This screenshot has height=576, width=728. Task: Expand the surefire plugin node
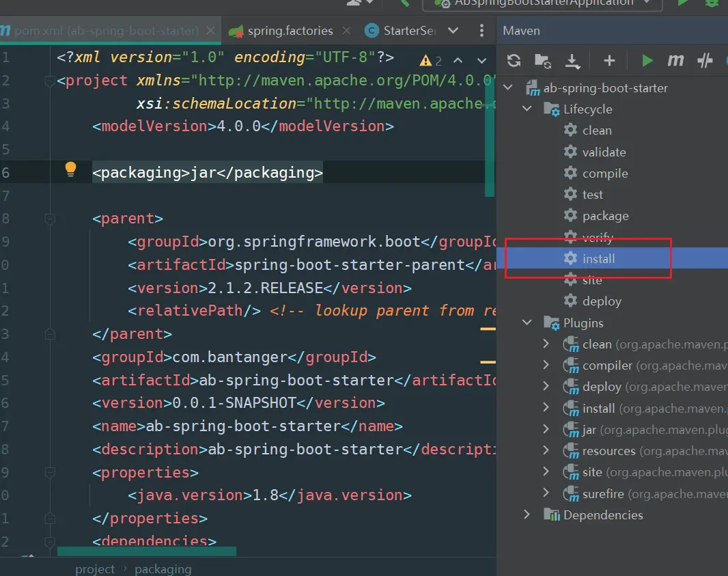point(546,493)
